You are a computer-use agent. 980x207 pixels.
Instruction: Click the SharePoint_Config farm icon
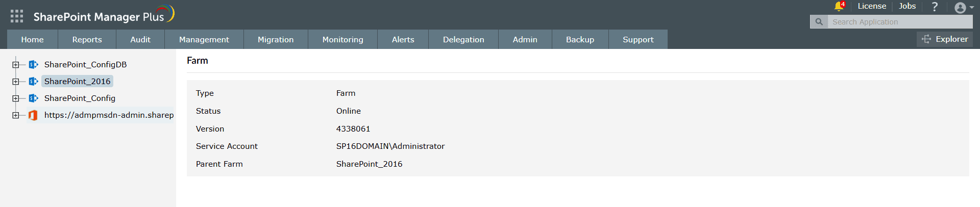pyautogui.click(x=34, y=98)
